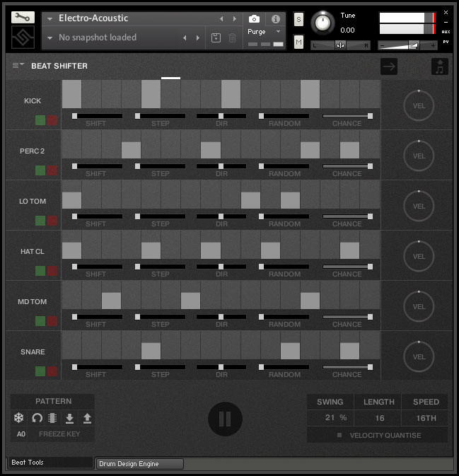Click the MIDI note export icon
This screenshot has height=476, width=459.
point(440,66)
